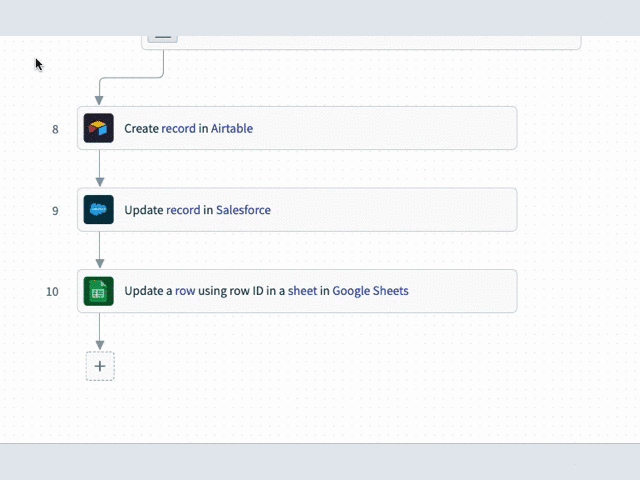The width and height of the screenshot is (640, 480).
Task: Click the connector arrow between steps 8 and 9
Action: click(100, 169)
